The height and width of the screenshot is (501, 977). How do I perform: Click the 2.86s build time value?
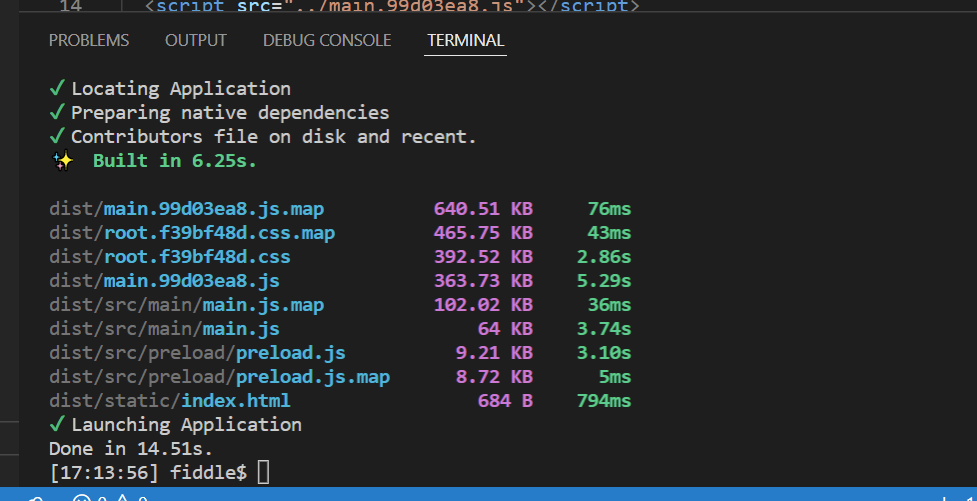(x=604, y=257)
